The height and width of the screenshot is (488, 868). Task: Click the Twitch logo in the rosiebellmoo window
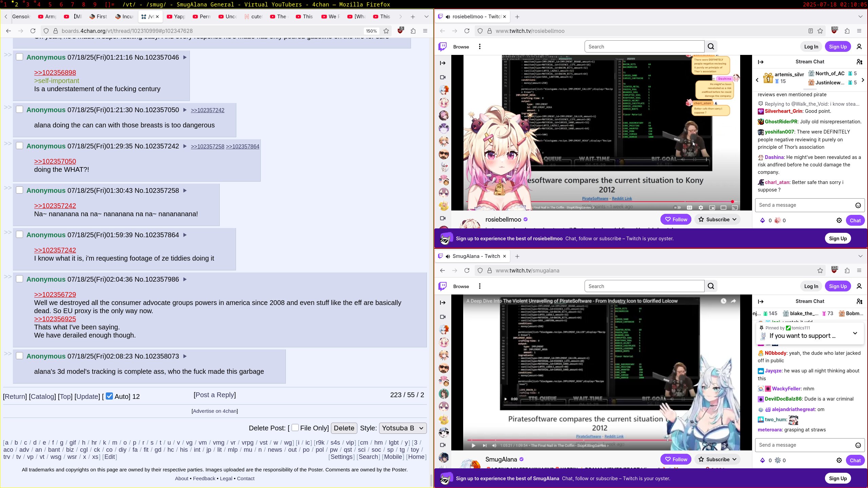coord(442,47)
